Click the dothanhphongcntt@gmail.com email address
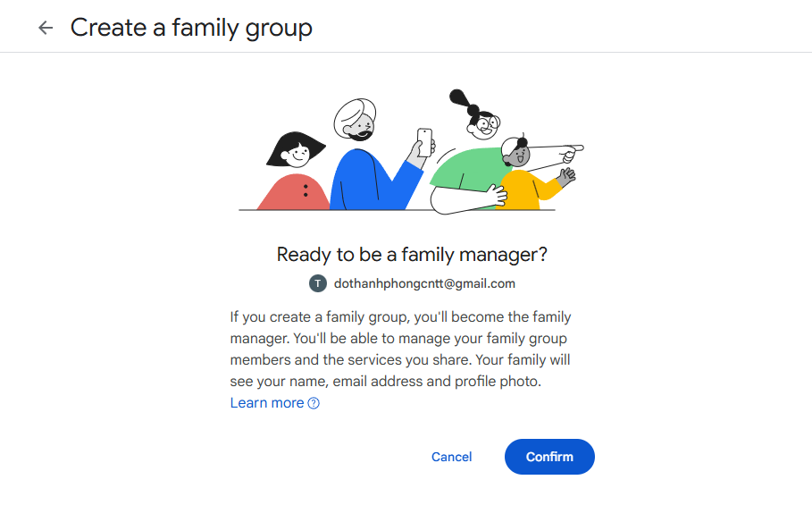812x522 pixels. [424, 283]
